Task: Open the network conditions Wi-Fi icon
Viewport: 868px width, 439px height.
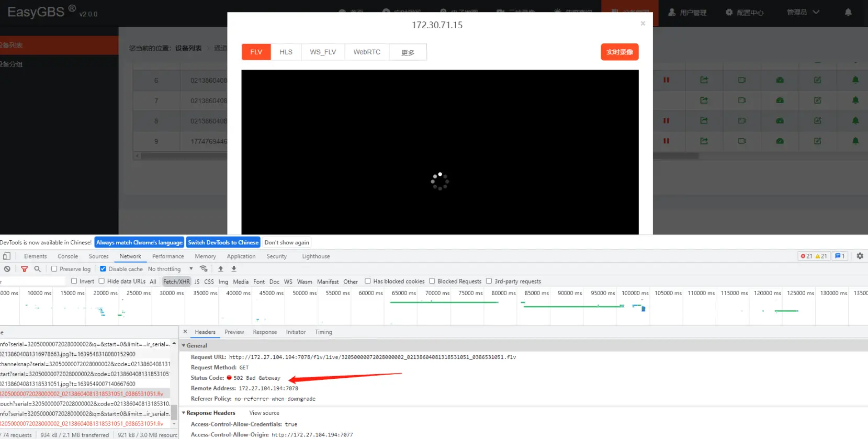Action: point(204,269)
